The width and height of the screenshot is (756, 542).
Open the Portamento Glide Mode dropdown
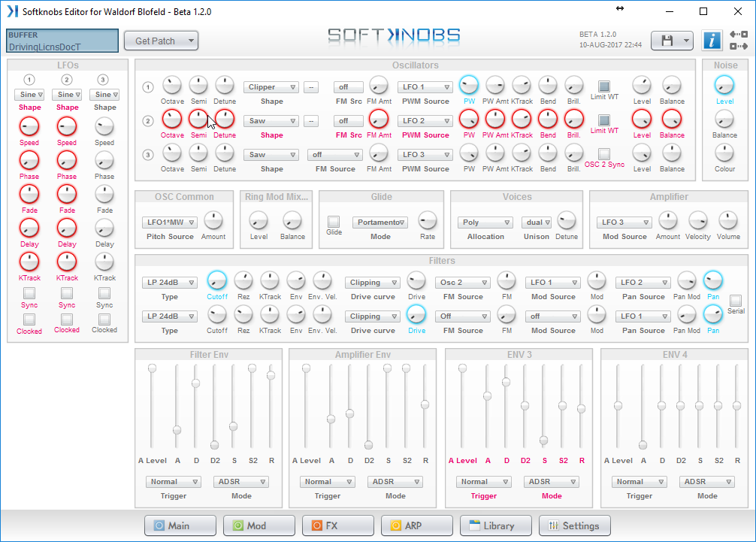pyautogui.click(x=380, y=223)
